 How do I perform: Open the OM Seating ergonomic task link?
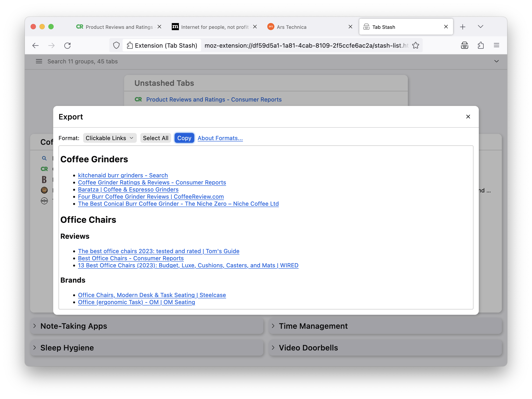136,302
